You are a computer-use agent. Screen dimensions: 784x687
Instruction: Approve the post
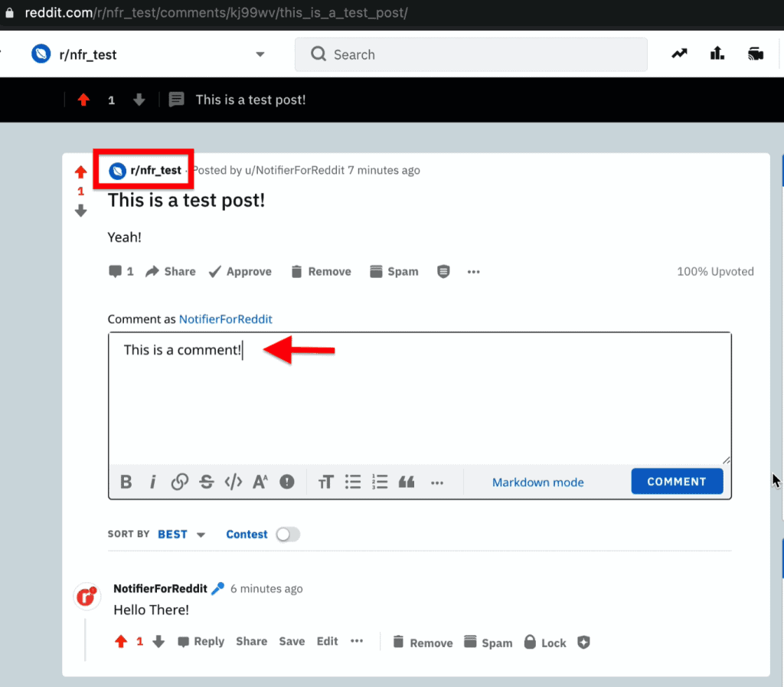[240, 271]
